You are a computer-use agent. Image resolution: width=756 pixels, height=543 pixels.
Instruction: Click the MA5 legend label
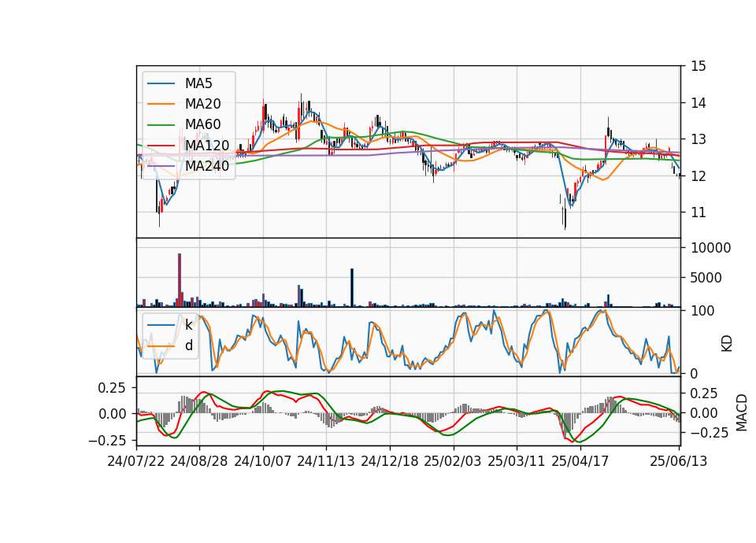(x=198, y=83)
